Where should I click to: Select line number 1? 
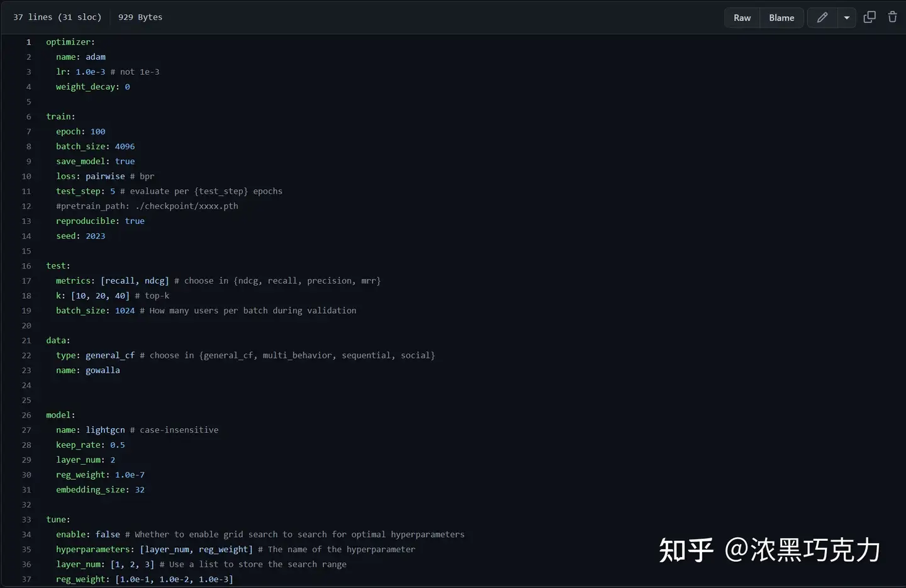pyautogui.click(x=28, y=42)
